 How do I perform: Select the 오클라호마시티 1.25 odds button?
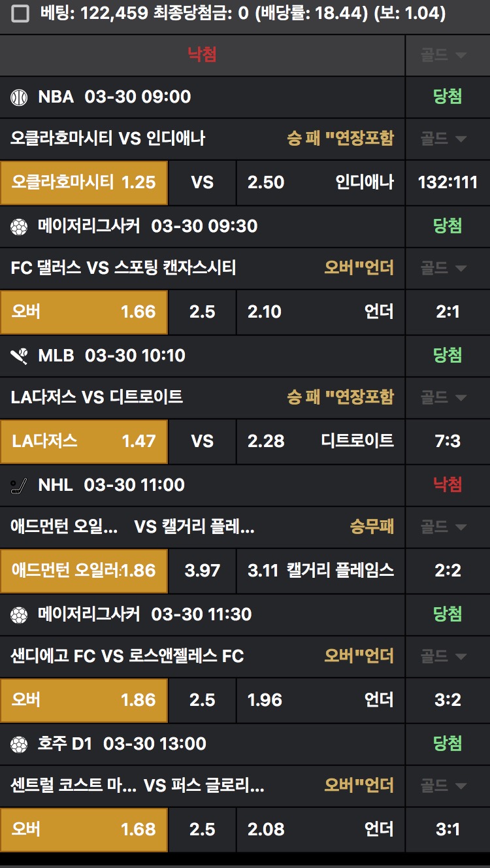pos(84,182)
